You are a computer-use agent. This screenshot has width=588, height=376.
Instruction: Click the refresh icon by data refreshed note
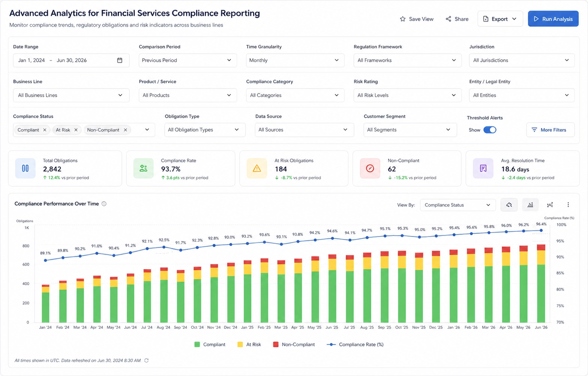[x=147, y=361]
